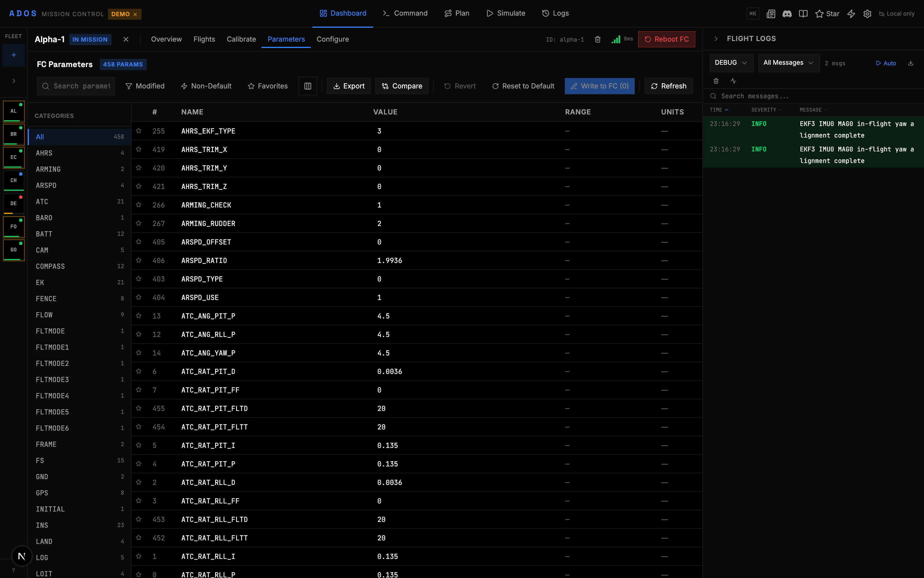Screen dimensions: 924x578
Task: Favorite the AHRS_EKF_TYPE parameter star
Action: (x=139, y=131)
